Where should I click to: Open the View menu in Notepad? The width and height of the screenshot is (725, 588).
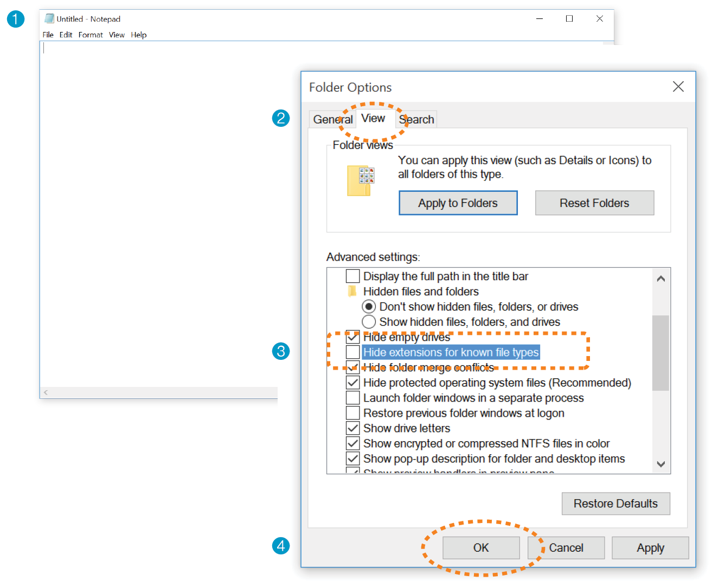click(117, 35)
